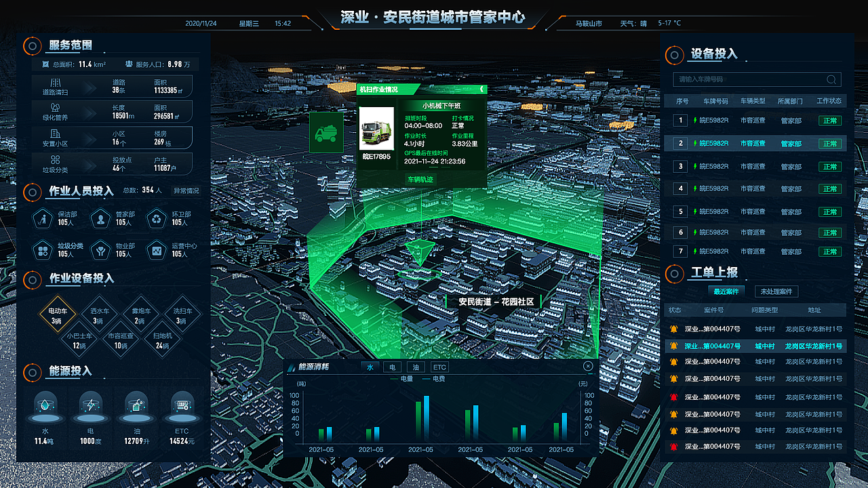Click the resettlement community (安置小区) icon
This screenshot has height=488, width=868.
56,134
